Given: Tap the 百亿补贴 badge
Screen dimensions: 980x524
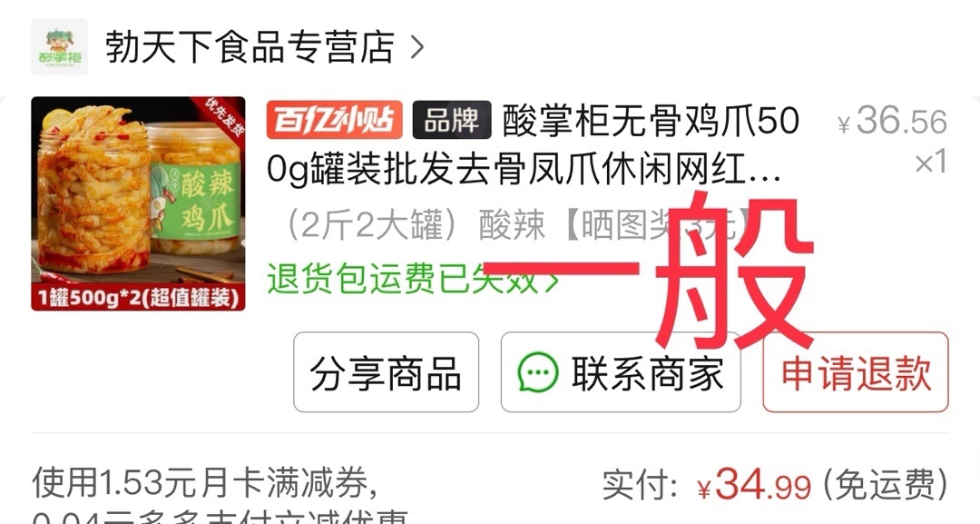Looking at the screenshot, I should 334,120.
